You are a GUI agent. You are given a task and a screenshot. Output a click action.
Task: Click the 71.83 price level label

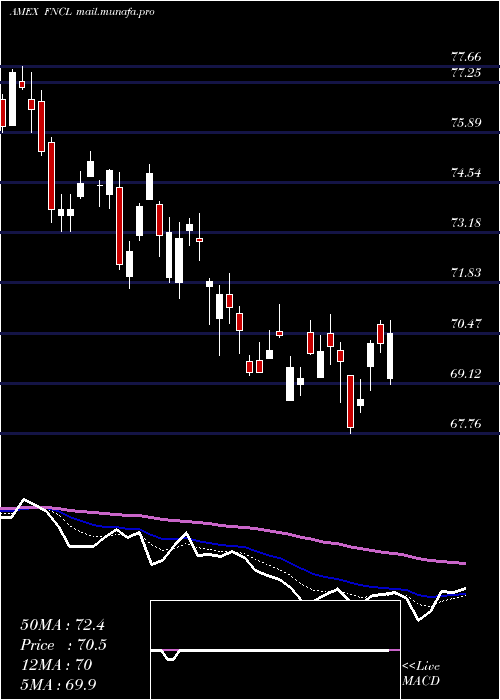coord(466,273)
